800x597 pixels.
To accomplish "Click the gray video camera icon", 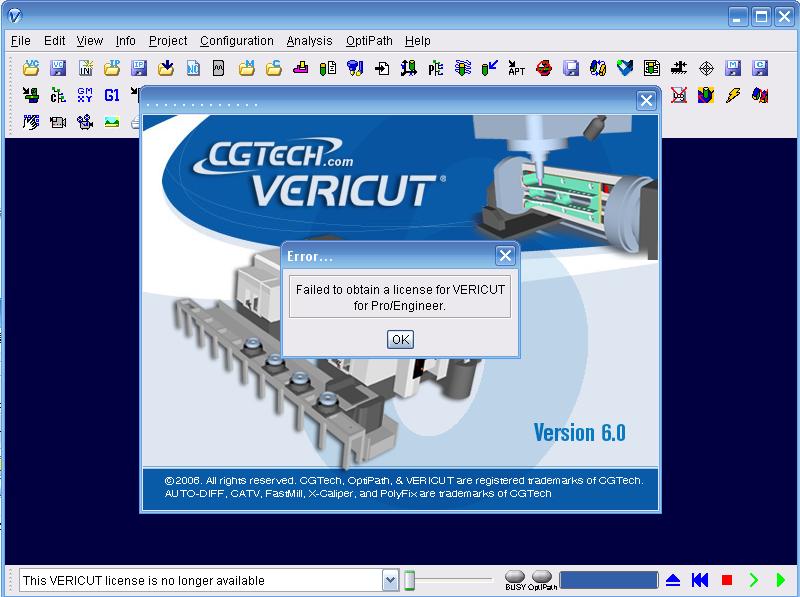I will pyautogui.click(x=58, y=122).
